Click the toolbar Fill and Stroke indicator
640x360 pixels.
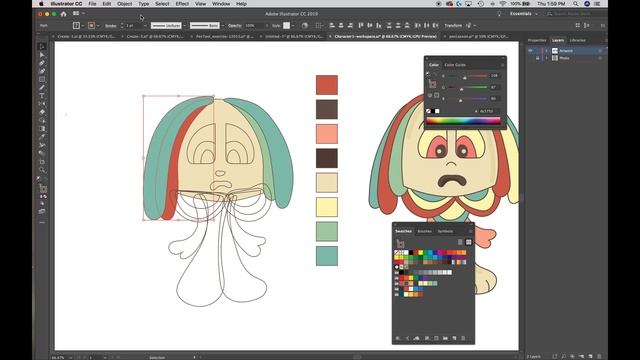tap(43, 189)
